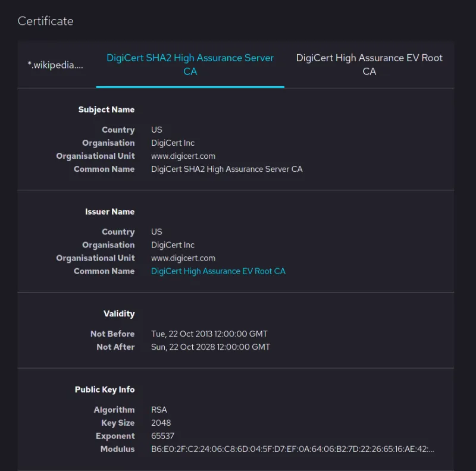476x471 pixels.
Task: Click the Modulus field label
Action: click(x=117, y=449)
